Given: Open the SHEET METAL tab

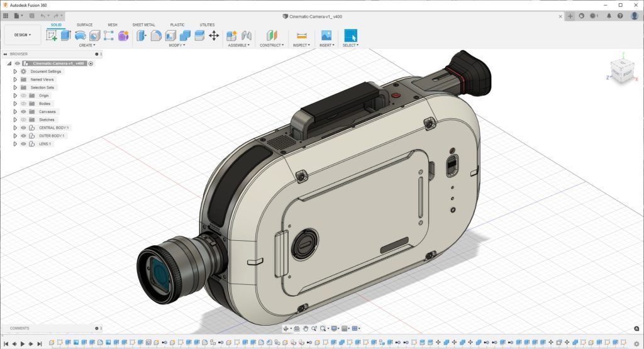Looking at the screenshot, I should (143, 25).
